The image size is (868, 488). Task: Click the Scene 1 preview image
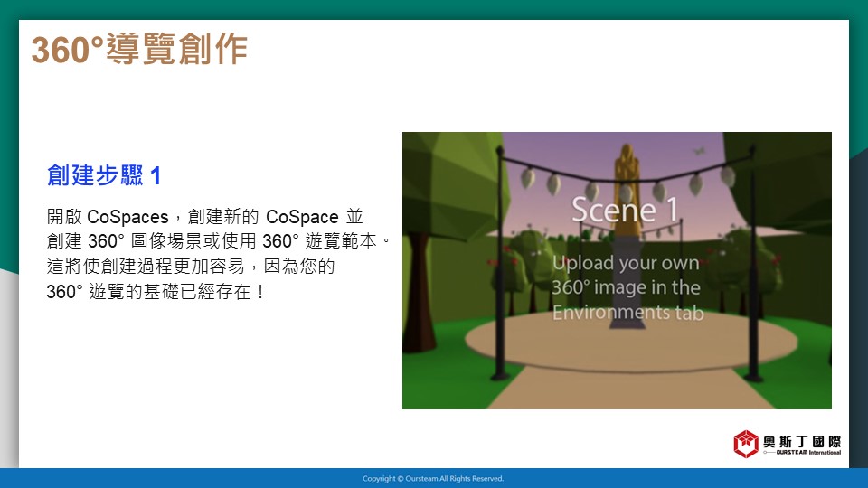tap(617, 270)
